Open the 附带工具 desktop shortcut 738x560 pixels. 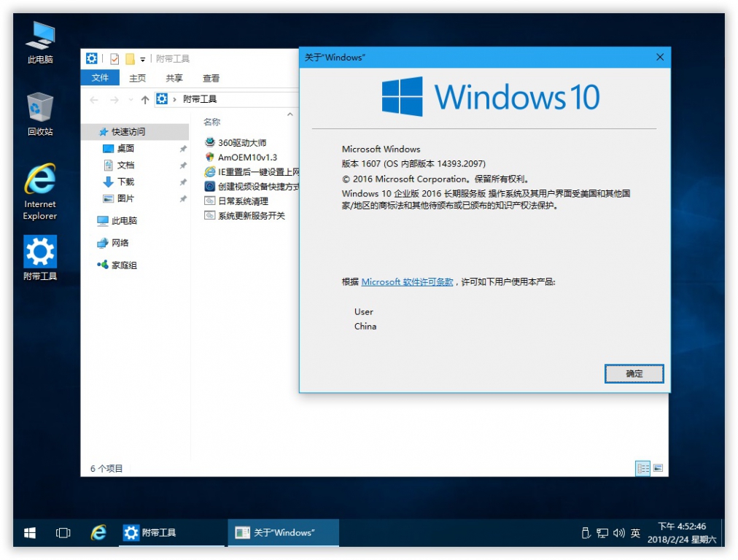pos(40,257)
